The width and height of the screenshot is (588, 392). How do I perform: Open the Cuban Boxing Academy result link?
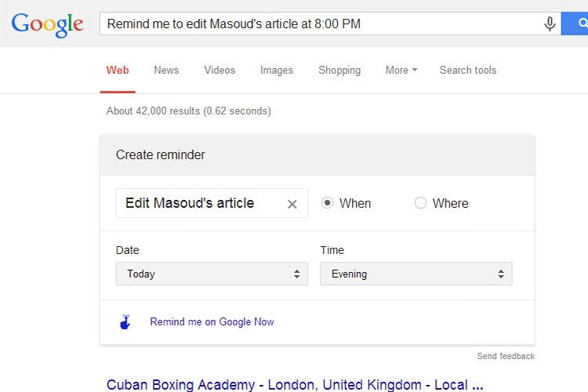tap(295, 385)
